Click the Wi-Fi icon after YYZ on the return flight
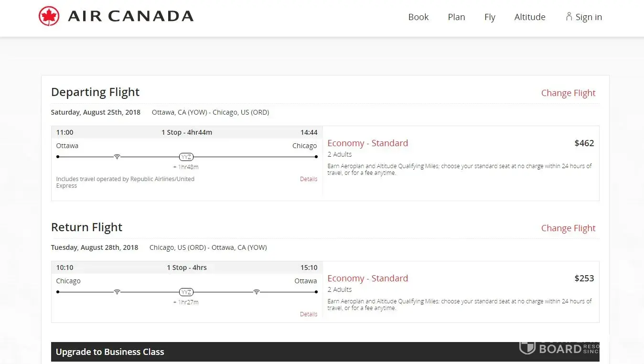Viewport: 644px width, 364px height. (257, 292)
